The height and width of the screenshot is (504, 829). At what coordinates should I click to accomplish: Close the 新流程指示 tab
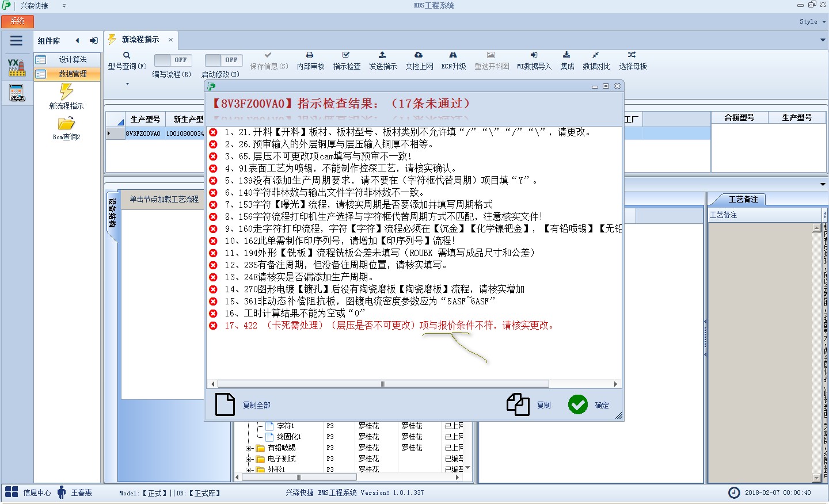click(x=170, y=40)
